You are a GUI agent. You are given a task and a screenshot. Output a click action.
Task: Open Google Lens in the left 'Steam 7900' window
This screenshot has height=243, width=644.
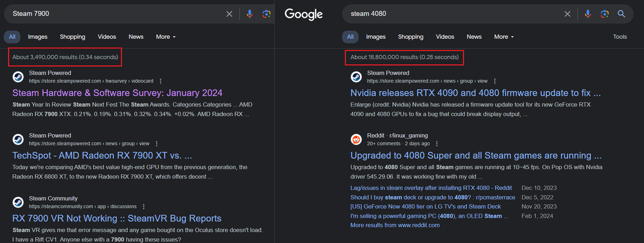tap(267, 14)
